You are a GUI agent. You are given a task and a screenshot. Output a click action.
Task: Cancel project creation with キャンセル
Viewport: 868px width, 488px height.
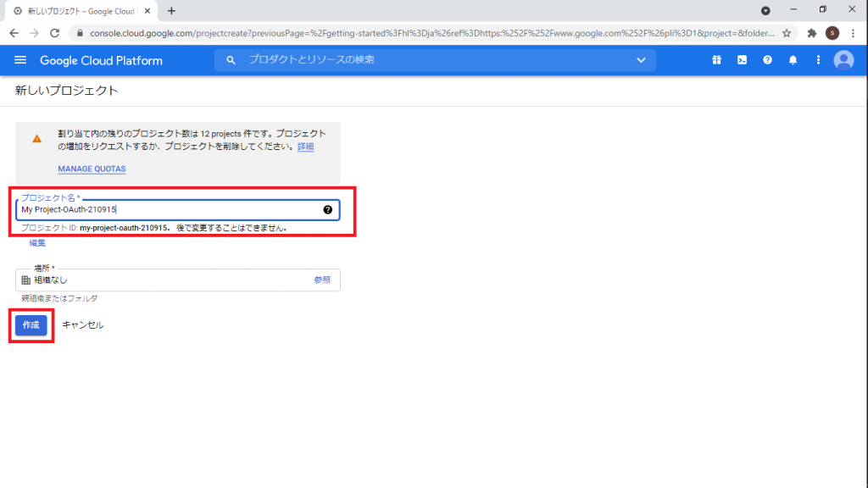(x=82, y=324)
